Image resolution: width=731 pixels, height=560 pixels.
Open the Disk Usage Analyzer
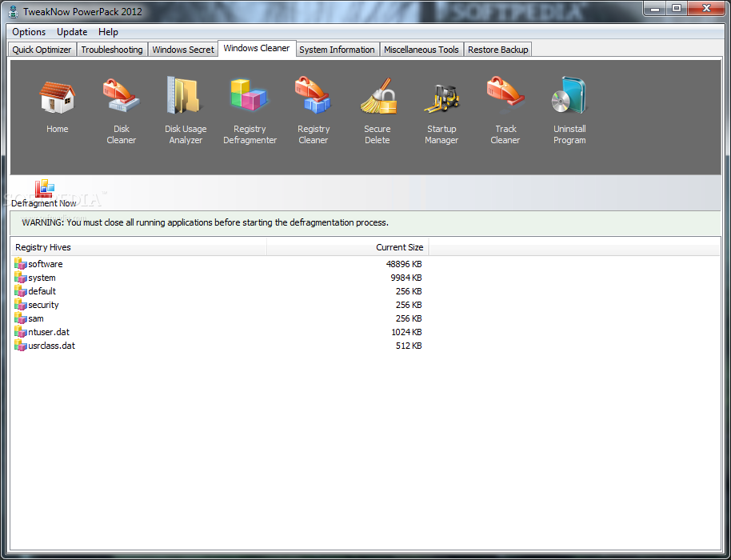pyautogui.click(x=185, y=111)
